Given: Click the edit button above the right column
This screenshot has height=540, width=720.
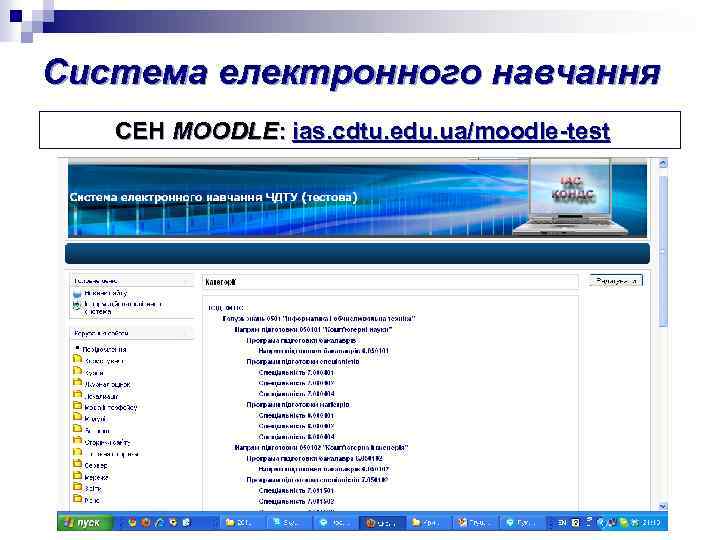Looking at the screenshot, I should [x=616, y=281].
